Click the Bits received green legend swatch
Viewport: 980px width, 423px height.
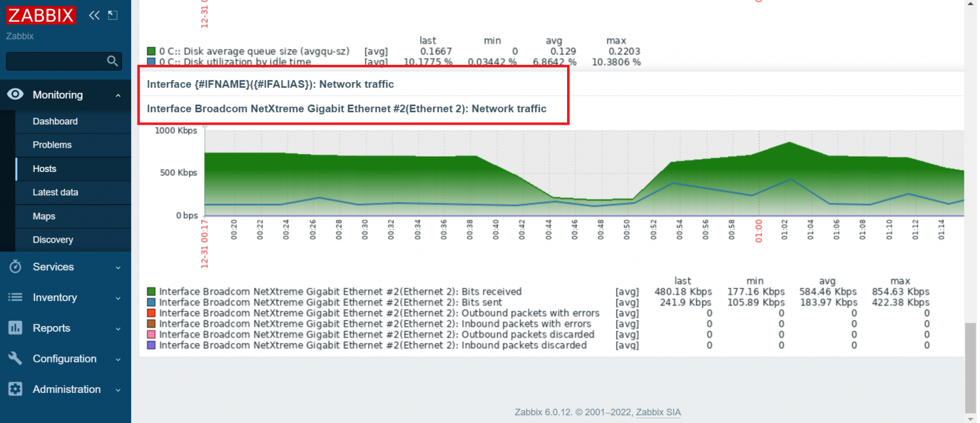point(152,292)
